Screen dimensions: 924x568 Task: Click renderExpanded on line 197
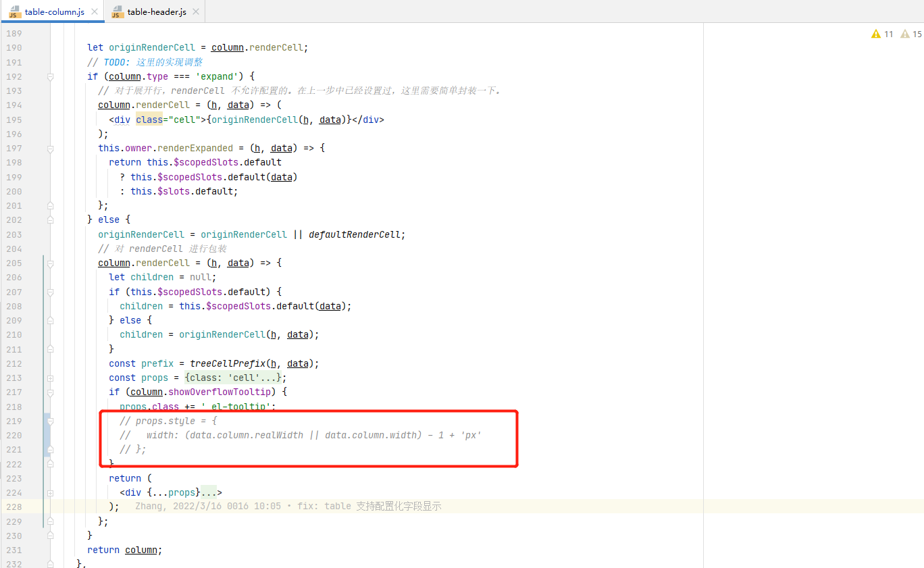[195, 148]
